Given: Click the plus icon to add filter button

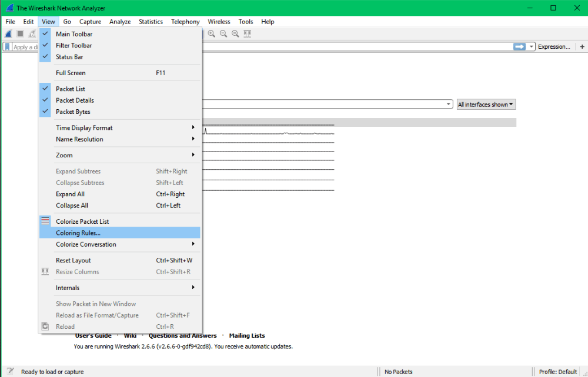Looking at the screenshot, I should tap(582, 47).
